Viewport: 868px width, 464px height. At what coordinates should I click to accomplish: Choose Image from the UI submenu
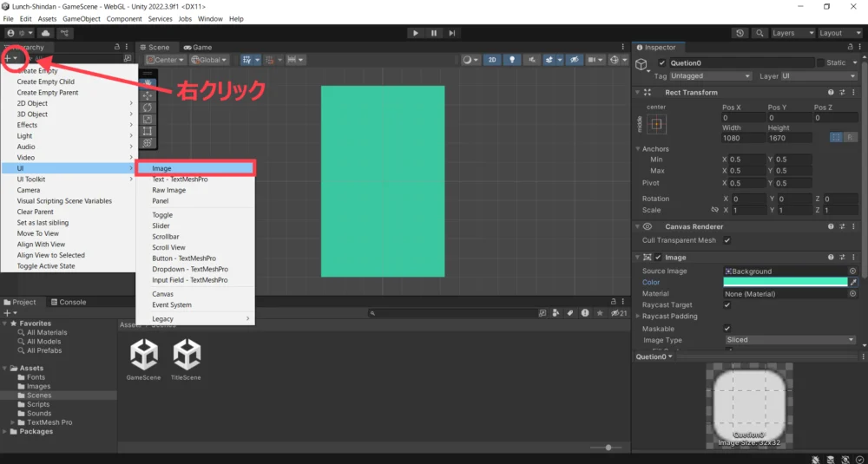point(195,168)
